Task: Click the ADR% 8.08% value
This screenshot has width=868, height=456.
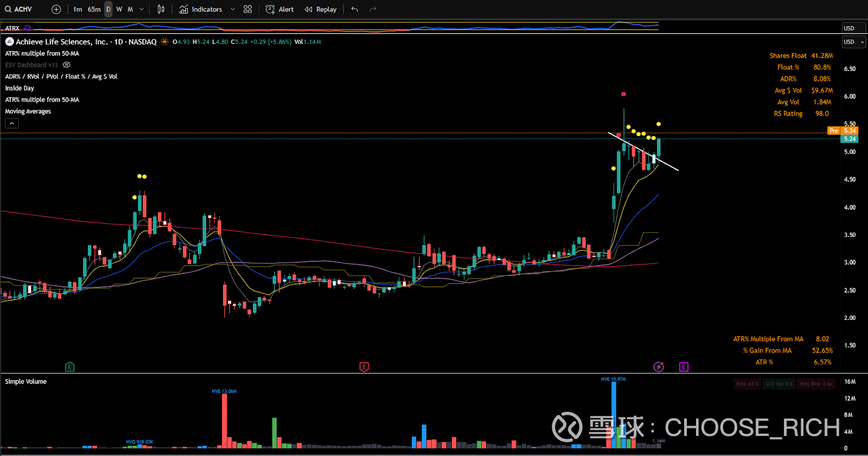Action: [822, 79]
